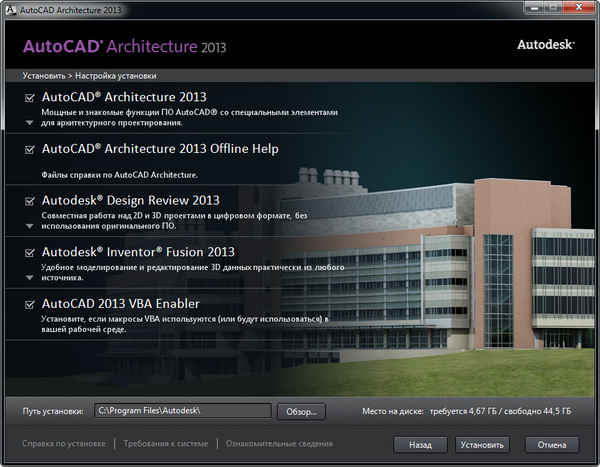The height and width of the screenshot is (467, 600).
Task: Go back with the 'Назад' button
Action: (x=420, y=444)
